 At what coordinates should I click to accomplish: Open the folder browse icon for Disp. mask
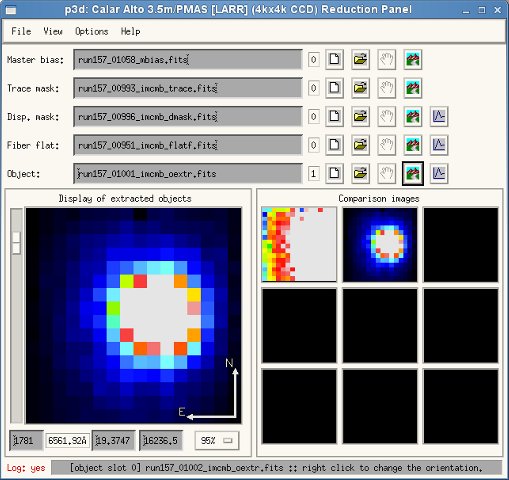(360, 117)
